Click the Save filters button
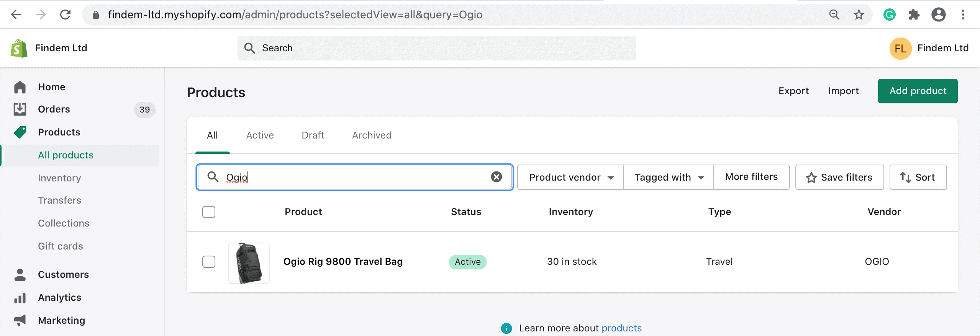The height and width of the screenshot is (336, 980). (x=839, y=177)
